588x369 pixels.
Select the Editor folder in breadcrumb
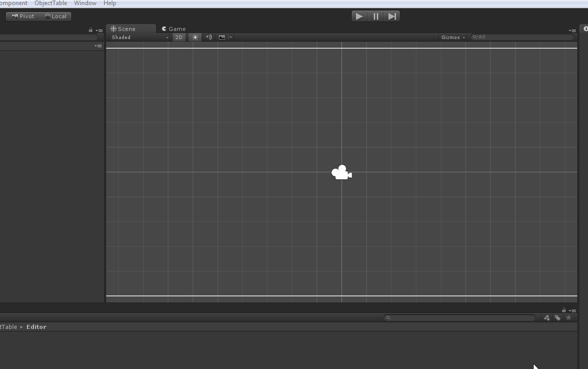[x=37, y=327]
